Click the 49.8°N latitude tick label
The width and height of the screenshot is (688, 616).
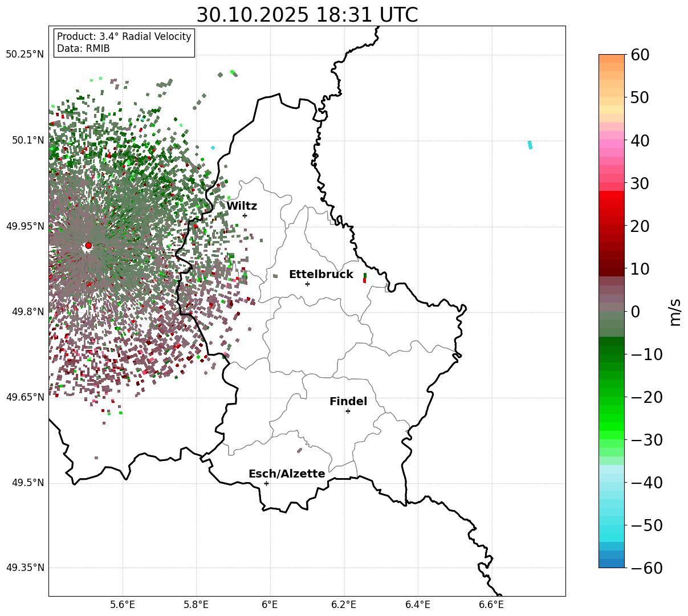pyautogui.click(x=27, y=312)
